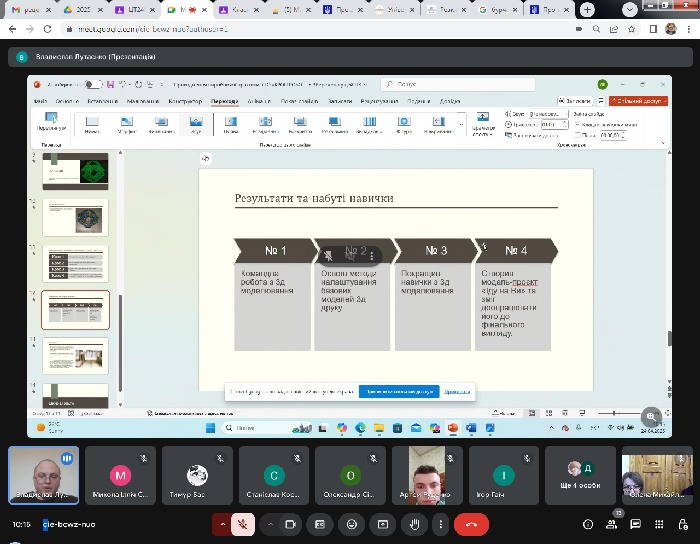Image resolution: width=700 pixels, height=544 pixels.
Task: Open the 'Ще 4 особи' participants tile
Action: coord(580,474)
